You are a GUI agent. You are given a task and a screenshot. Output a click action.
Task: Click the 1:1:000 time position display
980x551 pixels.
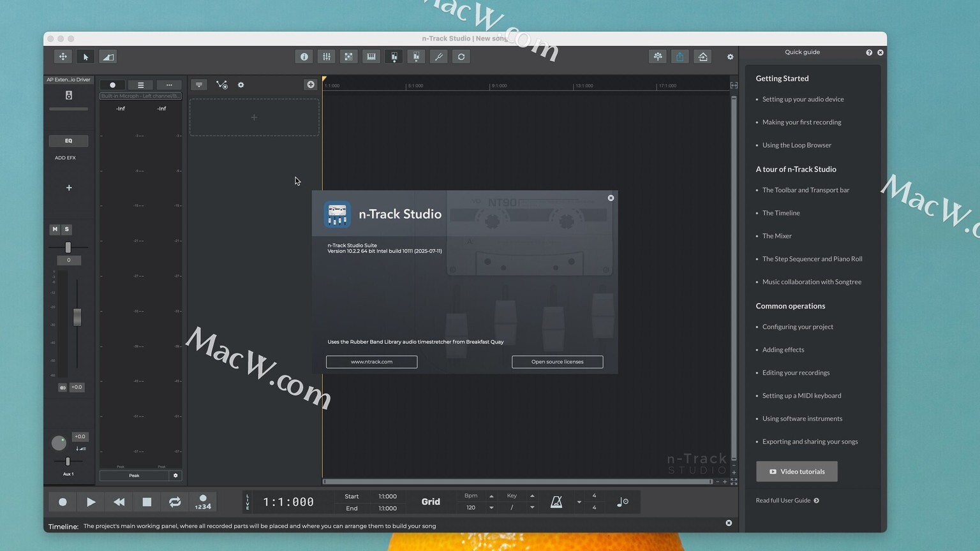[288, 502]
